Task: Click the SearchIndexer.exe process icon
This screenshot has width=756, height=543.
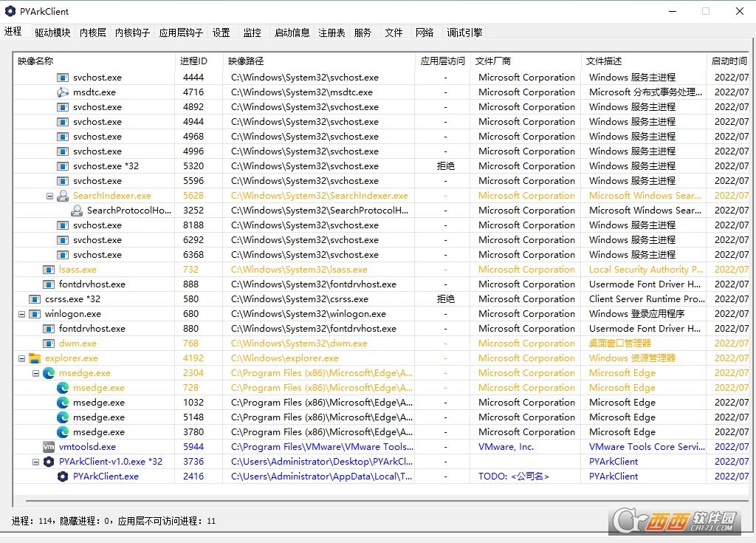Action: (63, 196)
